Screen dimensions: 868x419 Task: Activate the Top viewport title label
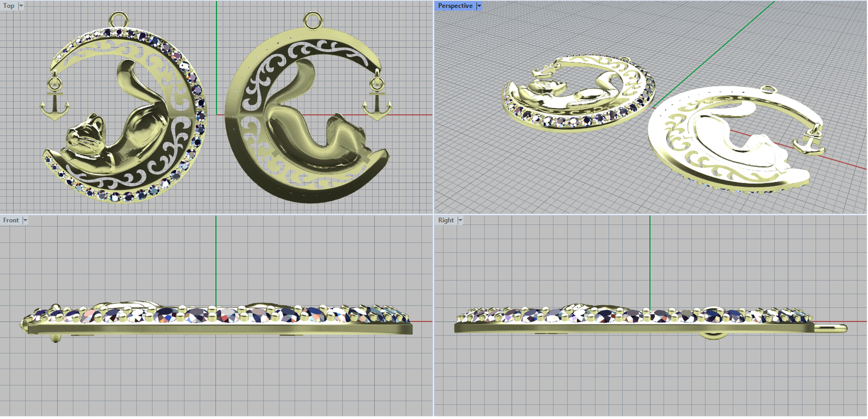(9, 6)
